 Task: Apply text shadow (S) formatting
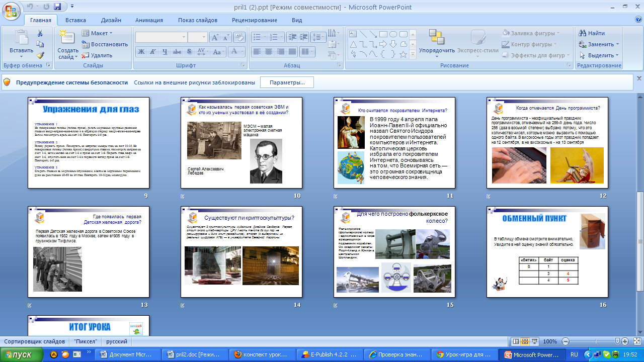point(189,51)
